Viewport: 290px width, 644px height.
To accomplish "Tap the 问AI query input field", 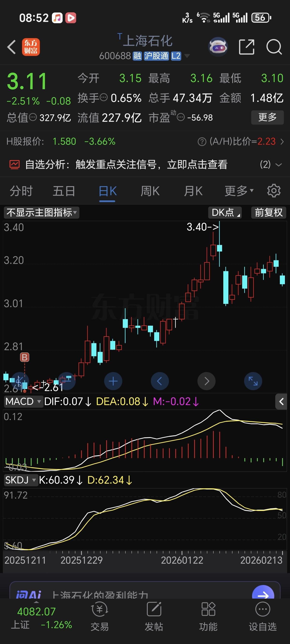I will 145,592.
